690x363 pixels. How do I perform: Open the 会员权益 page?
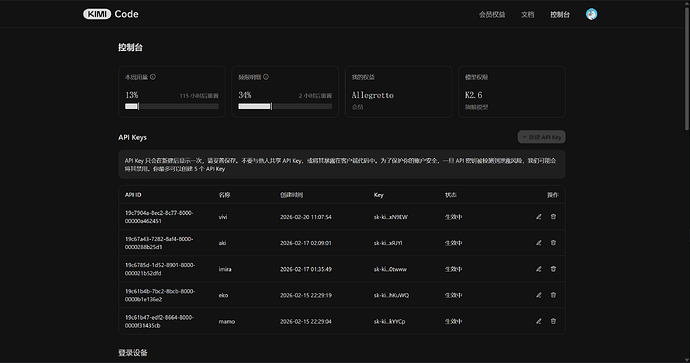click(492, 15)
